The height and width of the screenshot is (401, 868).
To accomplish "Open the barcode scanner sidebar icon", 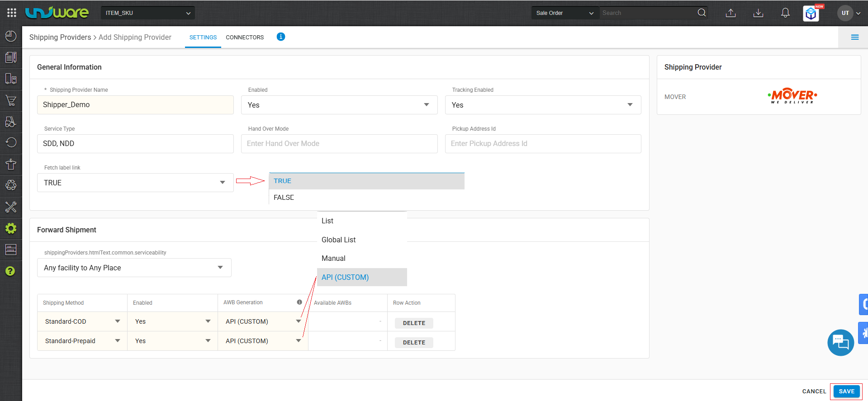I will point(11,250).
